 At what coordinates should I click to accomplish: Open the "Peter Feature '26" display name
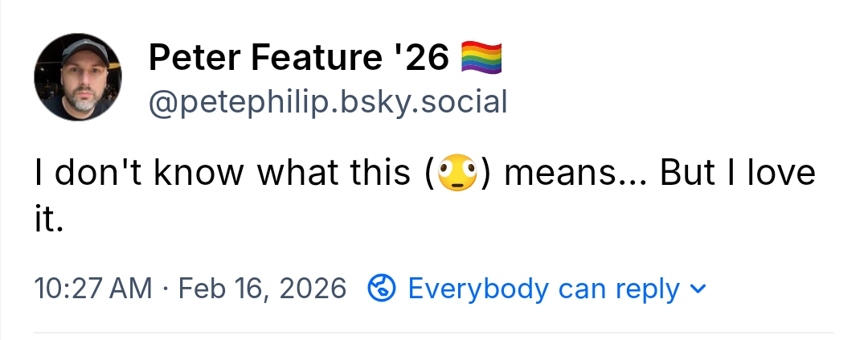point(299,57)
